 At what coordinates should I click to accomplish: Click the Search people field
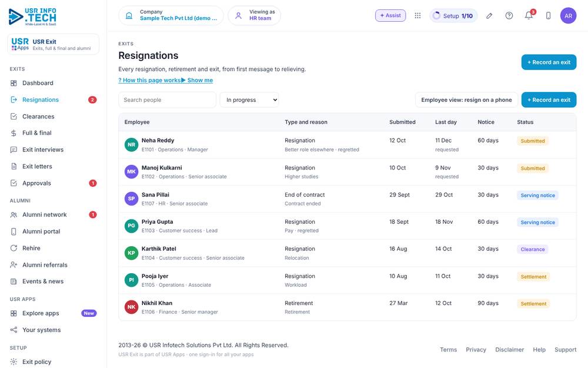pos(167,100)
